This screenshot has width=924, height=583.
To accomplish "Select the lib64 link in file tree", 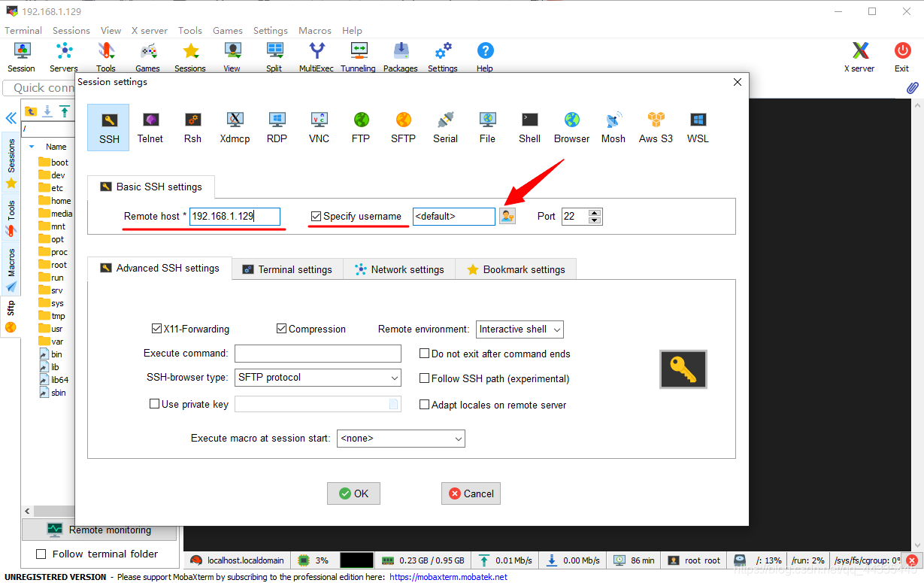I will point(54,380).
